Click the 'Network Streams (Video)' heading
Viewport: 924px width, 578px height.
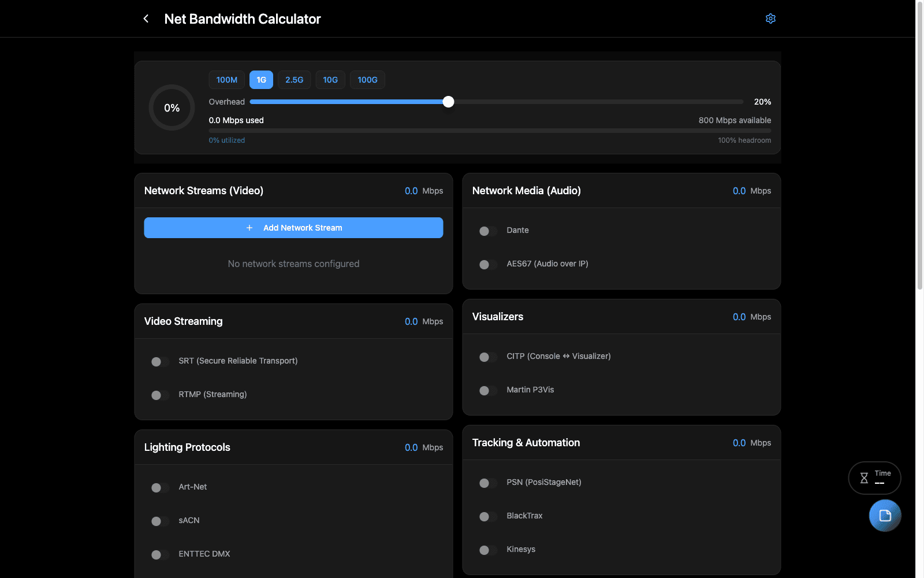[204, 191]
